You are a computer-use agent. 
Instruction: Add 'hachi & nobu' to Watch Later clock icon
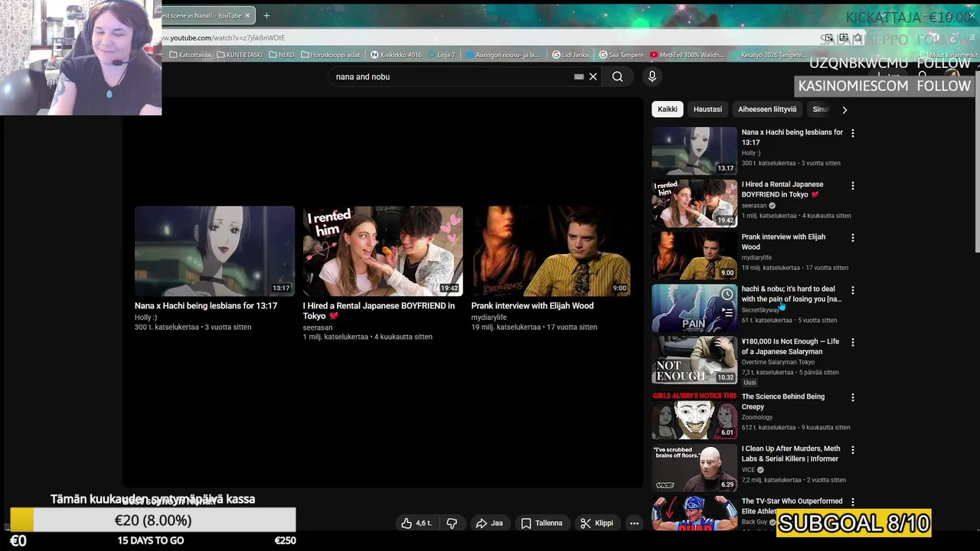pos(727,295)
